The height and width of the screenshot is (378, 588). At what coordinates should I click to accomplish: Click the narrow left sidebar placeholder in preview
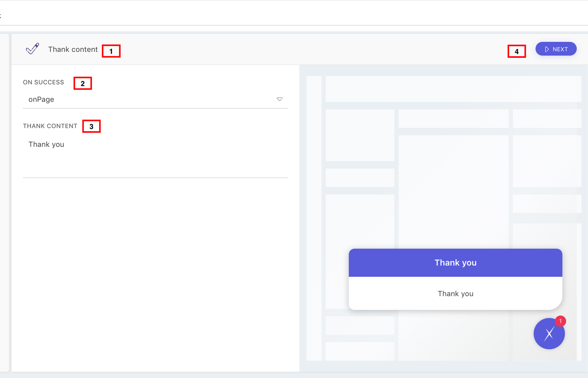(314, 218)
